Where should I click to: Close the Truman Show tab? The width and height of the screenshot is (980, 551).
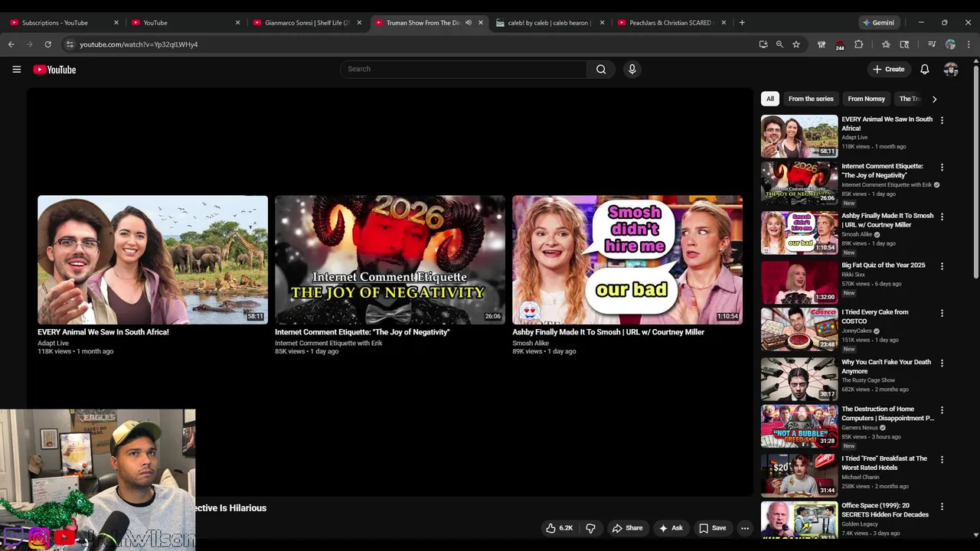481,22
